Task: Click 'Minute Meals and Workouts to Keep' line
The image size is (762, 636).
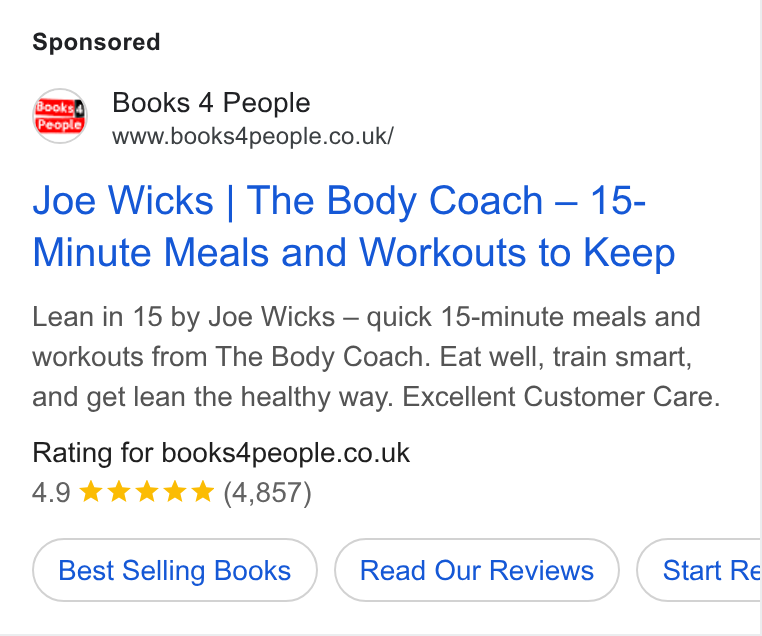Action: tap(354, 252)
